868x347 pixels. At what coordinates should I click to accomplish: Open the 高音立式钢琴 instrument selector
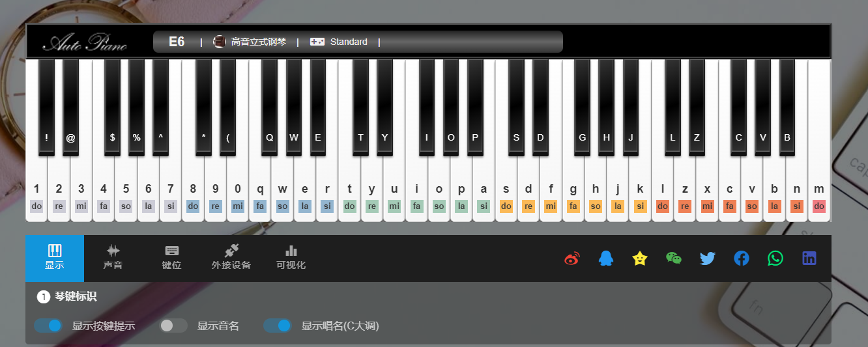[250, 42]
